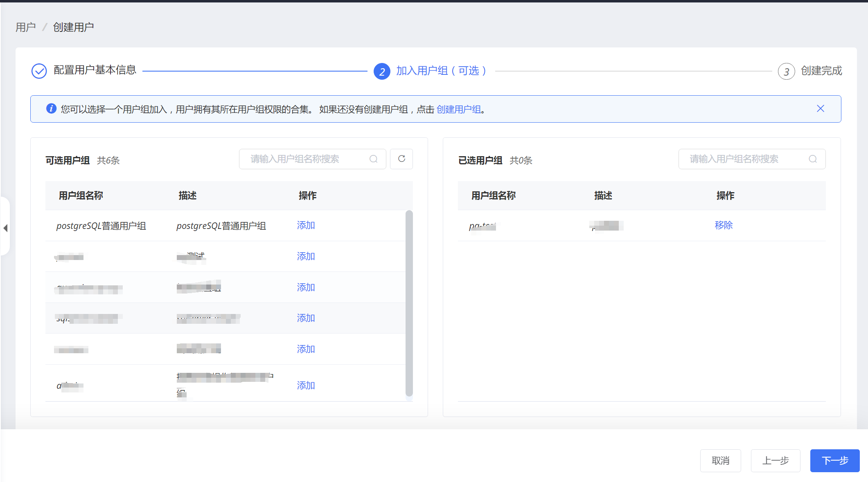The image size is (868, 482).
Task: Click the step 3 circle icon
Action: pyautogui.click(x=786, y=72)
